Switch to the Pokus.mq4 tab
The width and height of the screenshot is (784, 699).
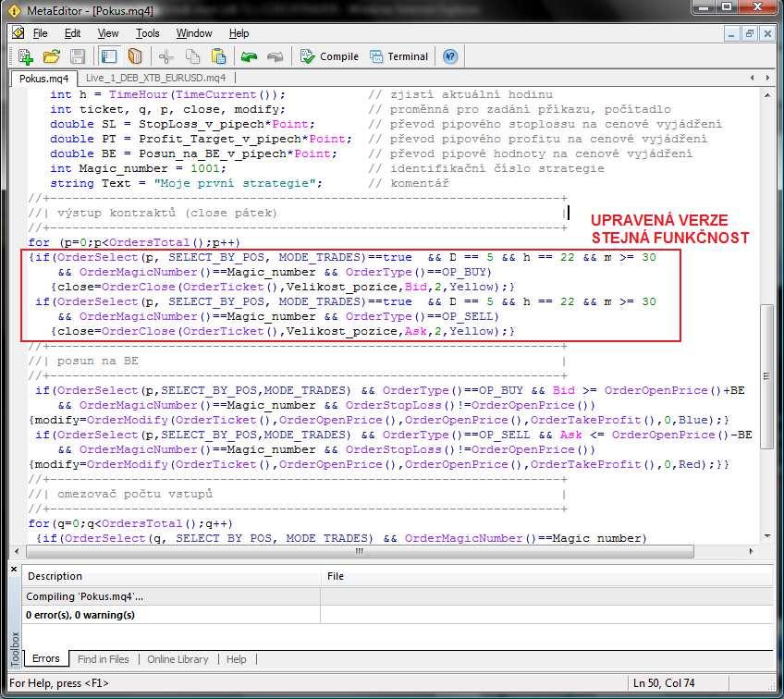pyautogui.click(x=44, y=78)
